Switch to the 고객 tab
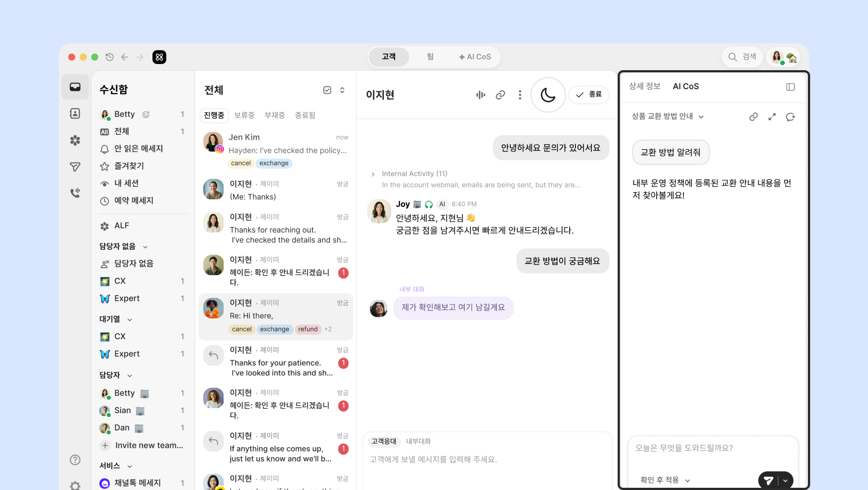868x490 pixels. point(389,57)
